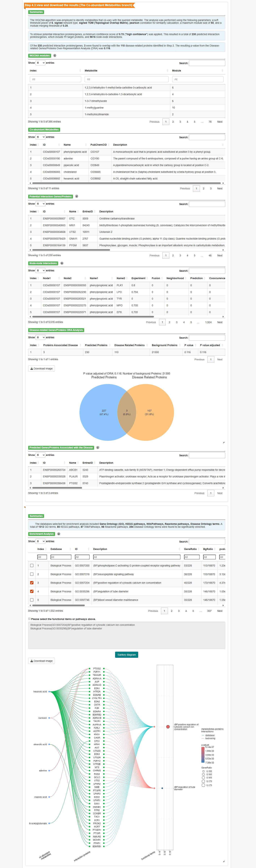Download the Enrichment Analysis table
This screenshot has height=868, width=256.
pyautogui.click(x=59, y=534)
